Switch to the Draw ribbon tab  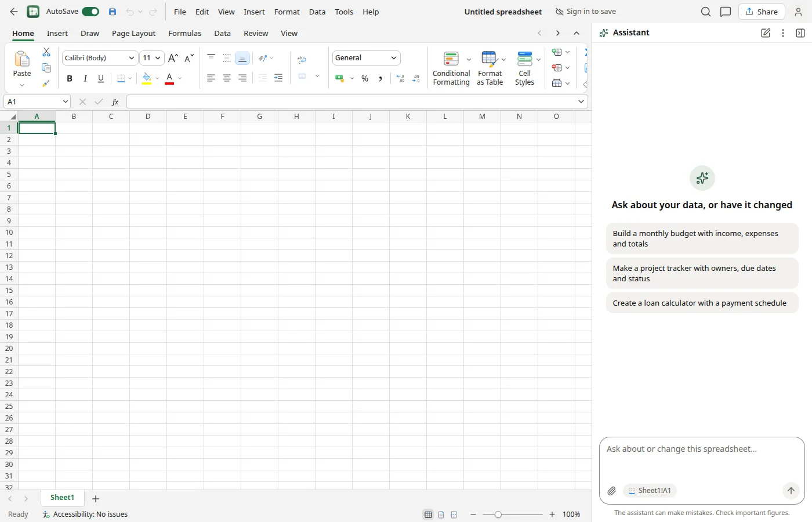[x=90, y=33]
